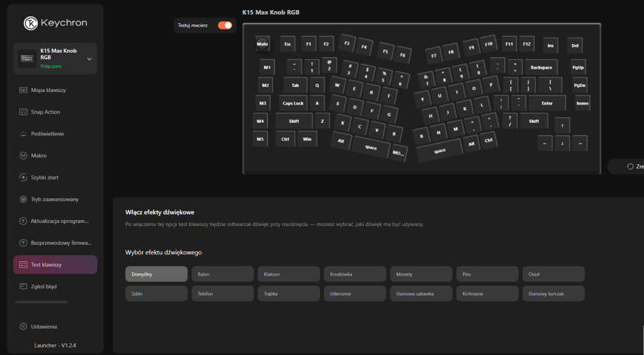Viewport: 644px width, 355px height.
Task: Open Bezprzewodowy firmware icon
Action: 23,243
